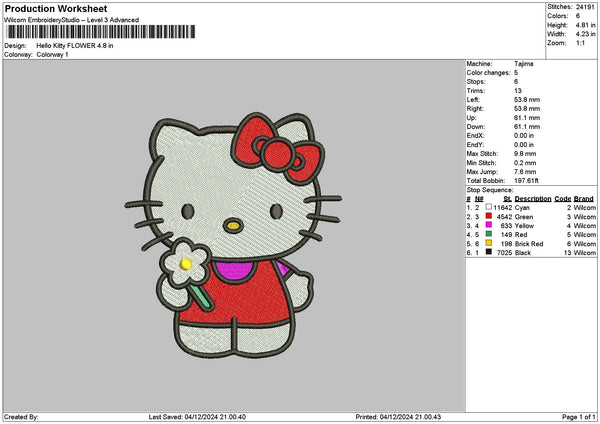Click the 'Printed: 04/12/2024 21.00.43' footer text
Image resolution: width=600 pixels, height=424 pixels.
point(398,417)
